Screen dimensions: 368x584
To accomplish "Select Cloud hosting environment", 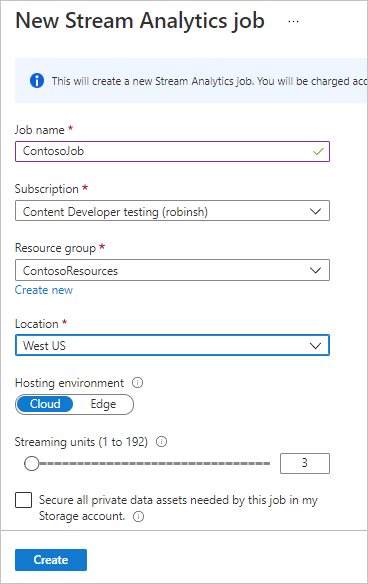I will click(45, 404).
